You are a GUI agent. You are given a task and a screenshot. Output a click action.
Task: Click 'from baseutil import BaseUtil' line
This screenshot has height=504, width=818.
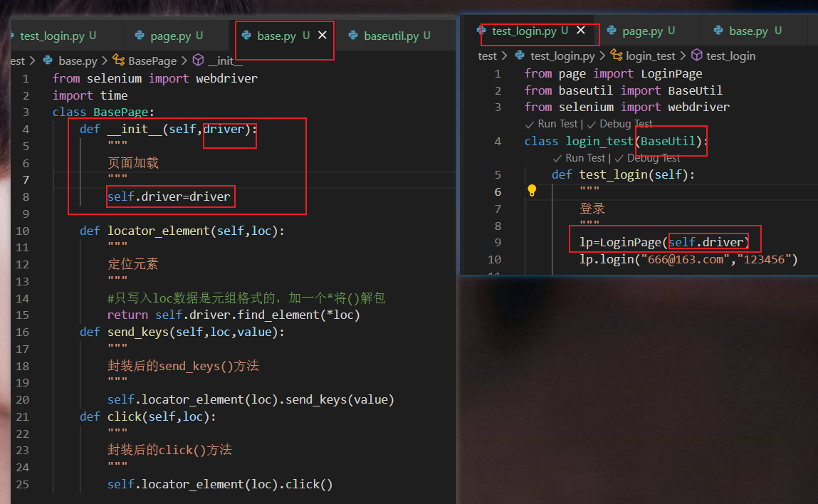[x=624, y=90]
